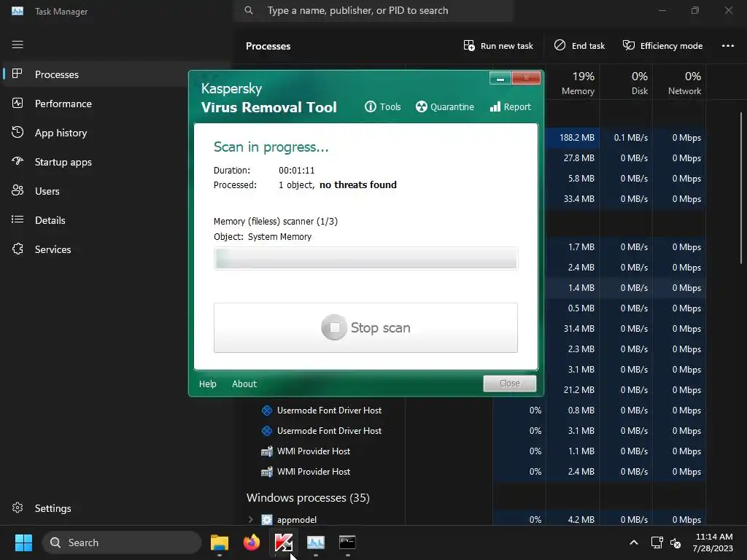Launch Firefox from the taskbar
The image size is (747, 560).
point(252,542)
